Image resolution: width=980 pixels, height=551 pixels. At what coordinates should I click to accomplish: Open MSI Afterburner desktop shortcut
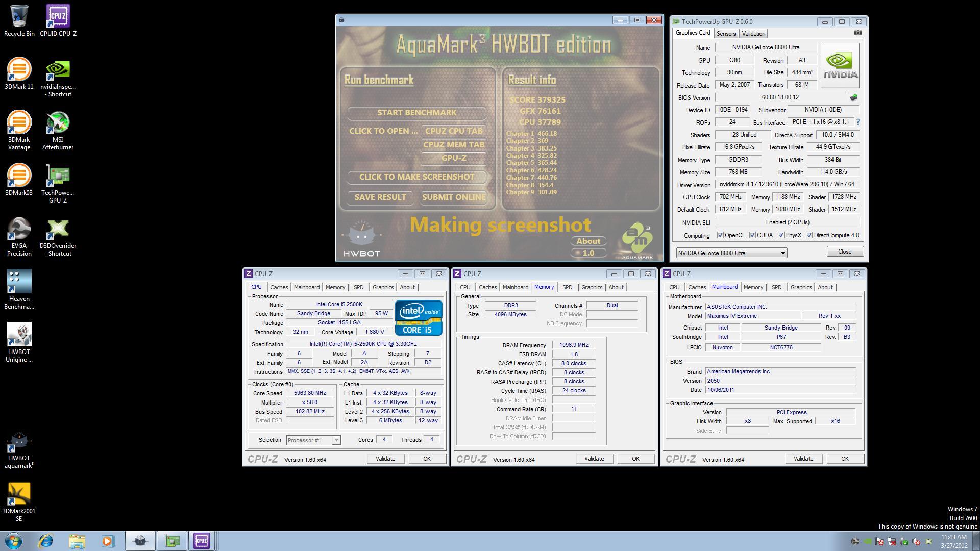[58, 131]
